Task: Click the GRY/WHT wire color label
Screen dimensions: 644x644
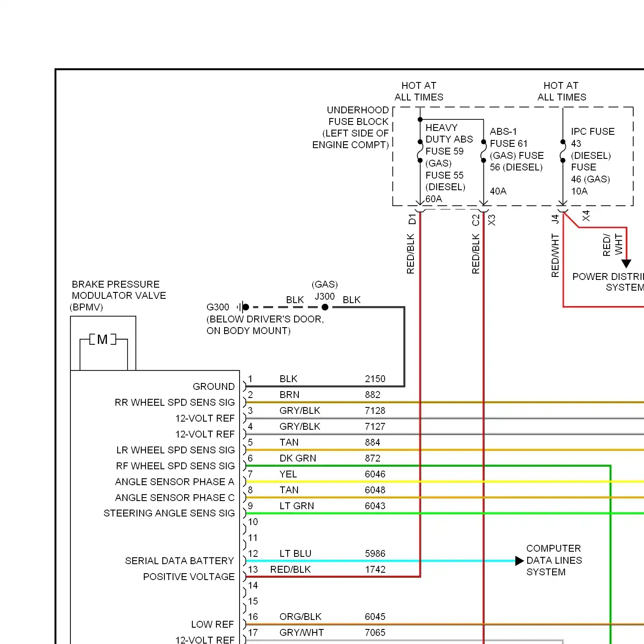Action: click(x=301, y=632)
